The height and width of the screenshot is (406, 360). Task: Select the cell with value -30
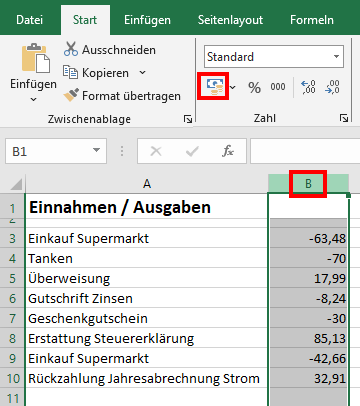[x=308, y=318]
